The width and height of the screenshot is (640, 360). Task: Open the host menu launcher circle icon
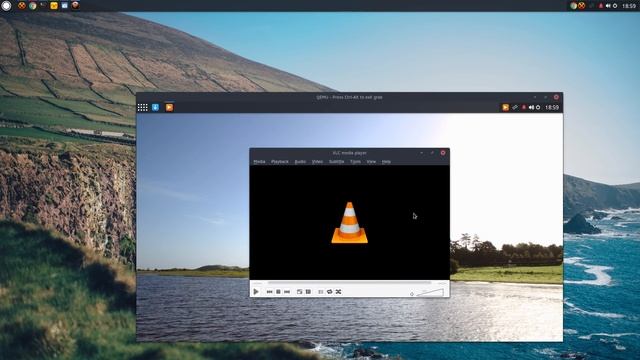point(6,6)
